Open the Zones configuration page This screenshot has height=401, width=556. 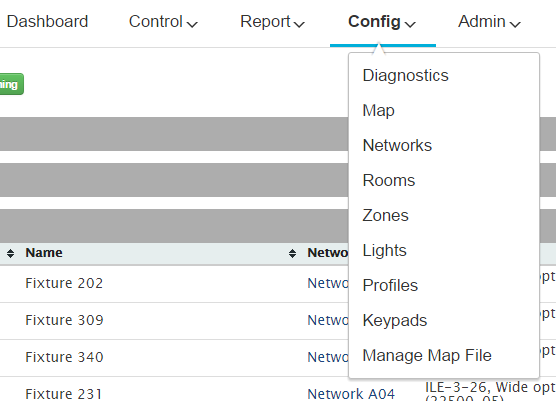385,216
